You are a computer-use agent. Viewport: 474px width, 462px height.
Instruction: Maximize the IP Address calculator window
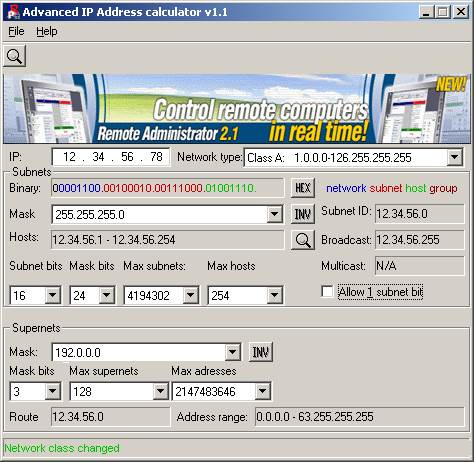[x=443, y=12]
